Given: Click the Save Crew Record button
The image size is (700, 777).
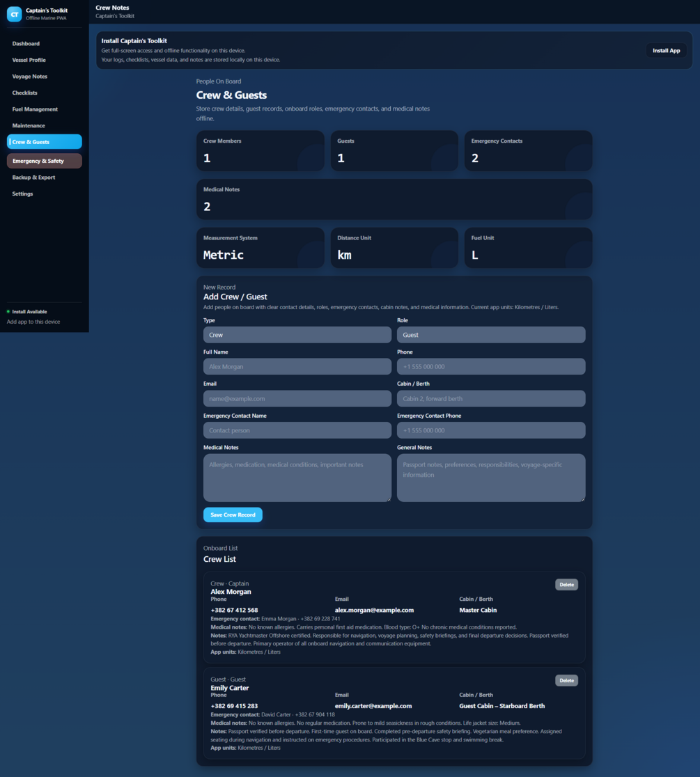Looking at the screenshot, I should tap(233, 515).
